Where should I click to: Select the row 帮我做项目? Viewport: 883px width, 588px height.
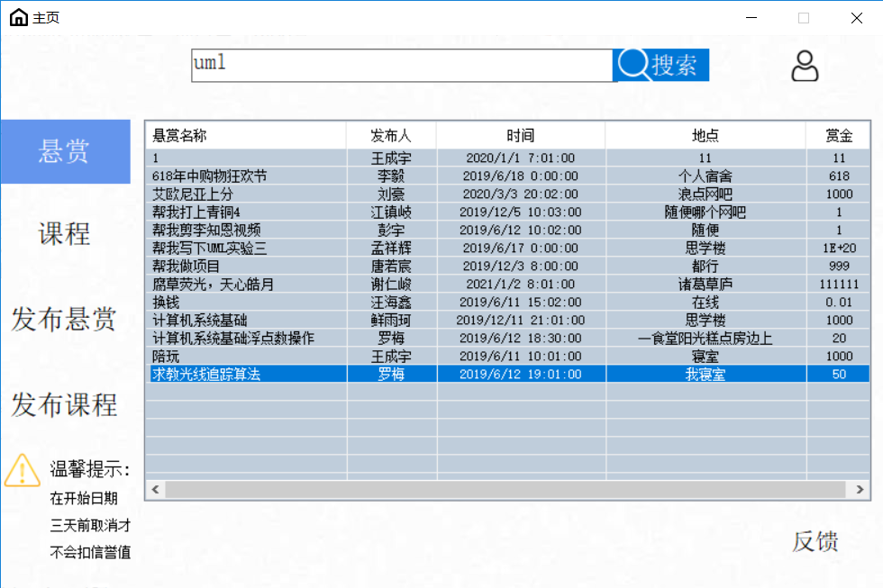[x=508, y=267]
